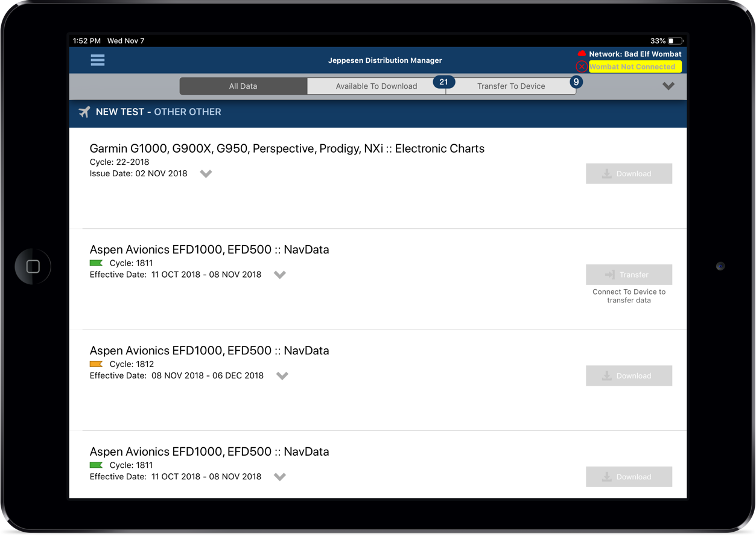The image size is (756, 536).
Task: Click Connect To Device to transfer data note
Action: tap(629, 296)
